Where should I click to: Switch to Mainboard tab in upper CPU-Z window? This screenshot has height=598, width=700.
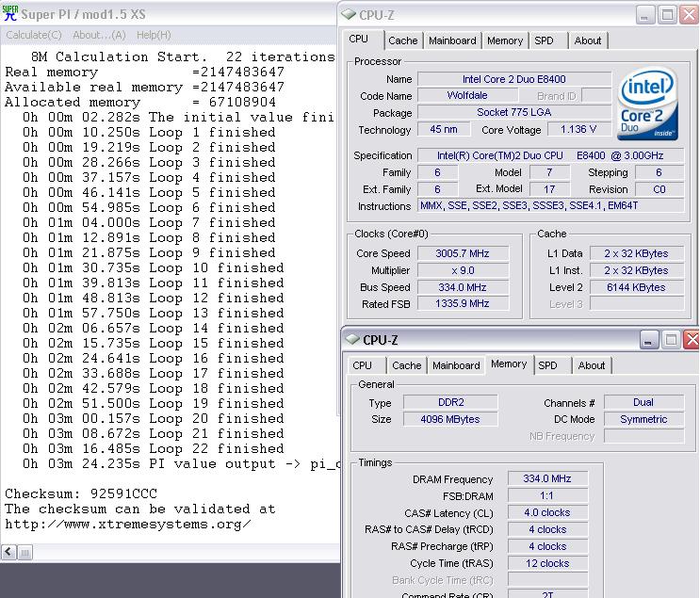click(452, 40)
